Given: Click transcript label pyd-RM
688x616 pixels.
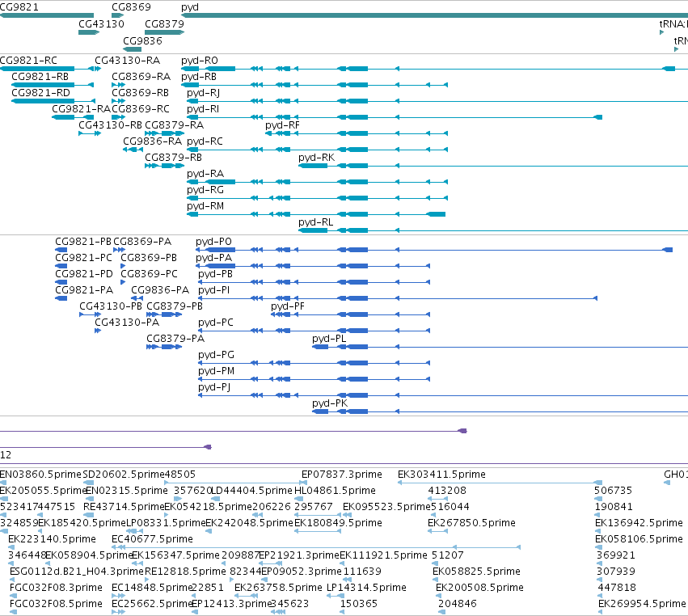Looking at the screenshot, I should tap(205, 206).
